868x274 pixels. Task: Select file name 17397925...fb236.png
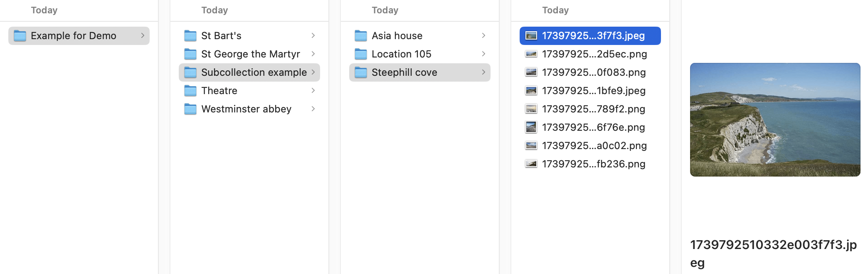594,164
